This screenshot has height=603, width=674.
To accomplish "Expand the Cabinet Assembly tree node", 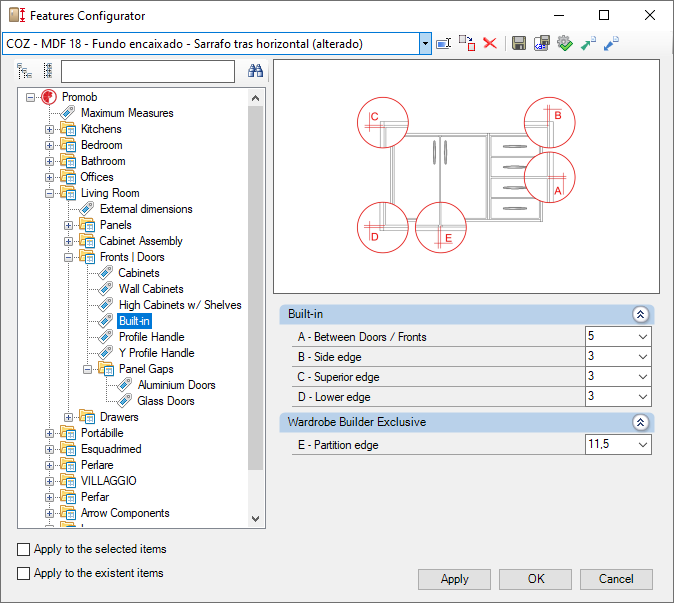I will coord(68,241).
